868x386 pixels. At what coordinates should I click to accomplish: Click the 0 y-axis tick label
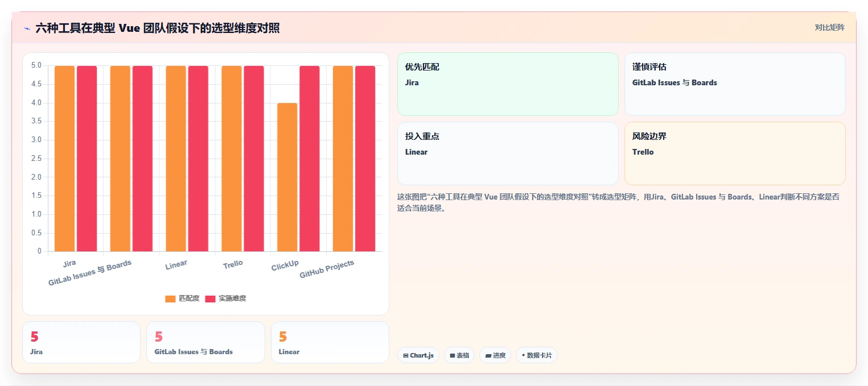coord(39,251)
